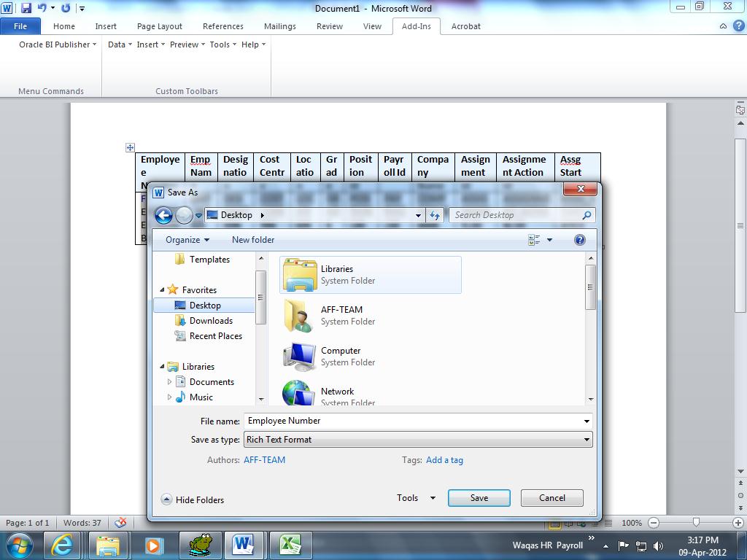
Task: Create a New folder
Action: 252,240
